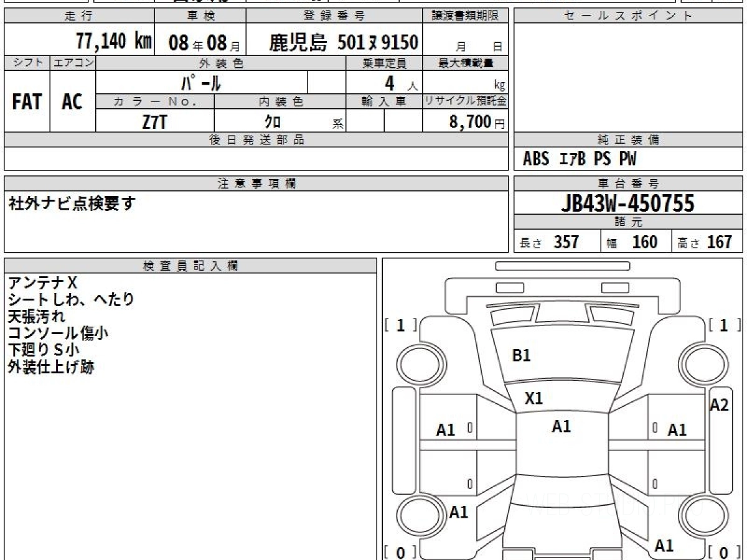Select the Z7T color code
This screenshot has height=560, width=747.
pos(154,122)
